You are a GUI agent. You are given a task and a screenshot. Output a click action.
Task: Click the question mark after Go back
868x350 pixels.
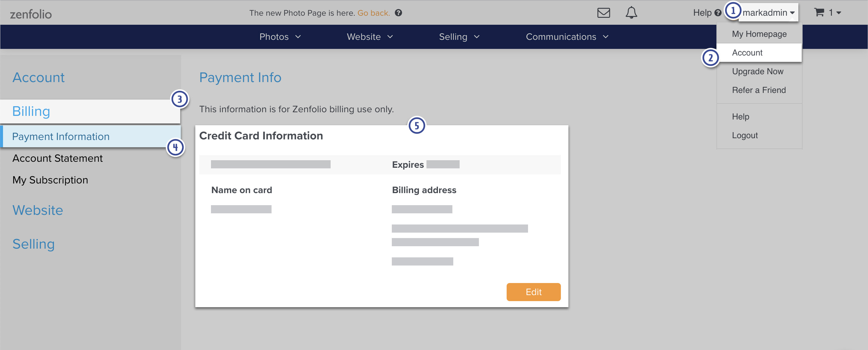[398, 13]
